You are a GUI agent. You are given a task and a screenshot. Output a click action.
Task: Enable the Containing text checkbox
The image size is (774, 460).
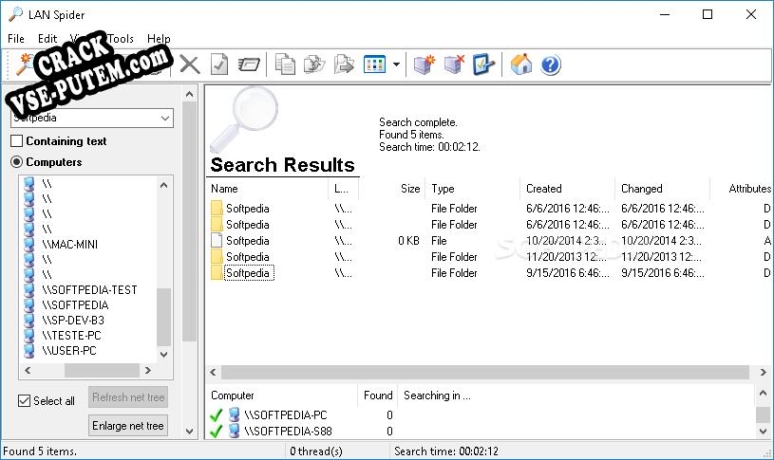17,142
